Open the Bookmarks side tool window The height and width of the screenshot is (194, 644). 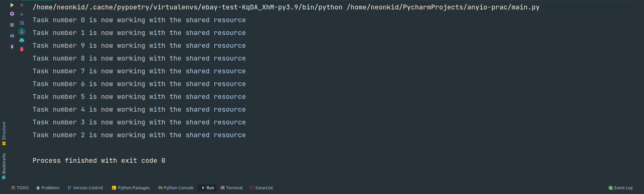point(4,166)
